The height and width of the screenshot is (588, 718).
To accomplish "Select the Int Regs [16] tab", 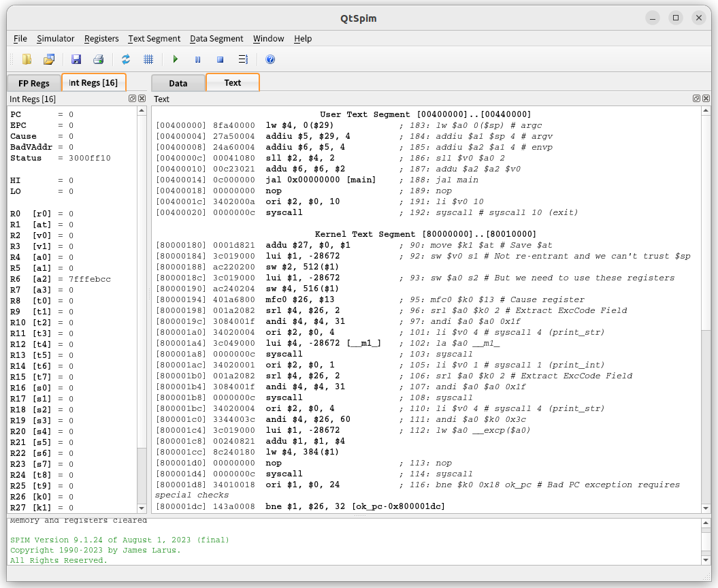I will [93, 82].
